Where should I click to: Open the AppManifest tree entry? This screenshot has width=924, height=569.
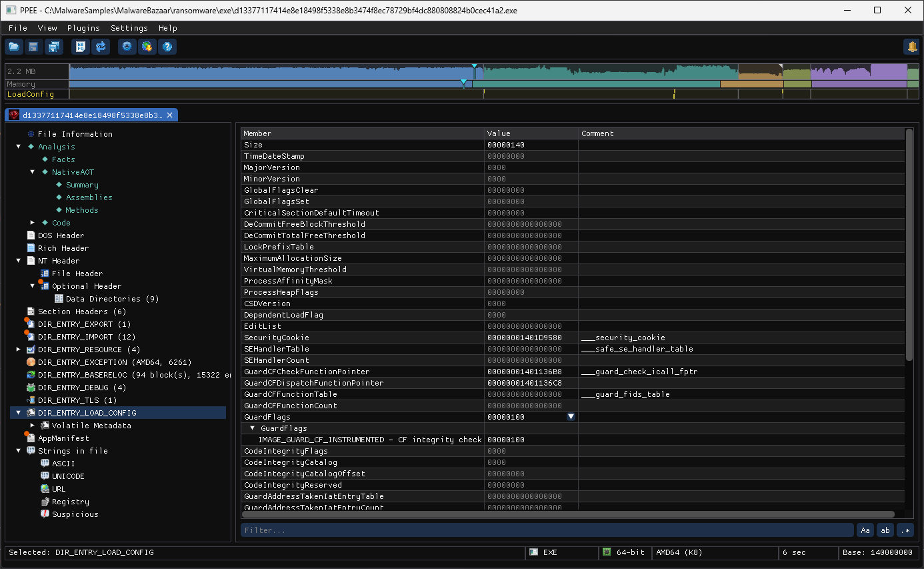[x=63, y=438]
